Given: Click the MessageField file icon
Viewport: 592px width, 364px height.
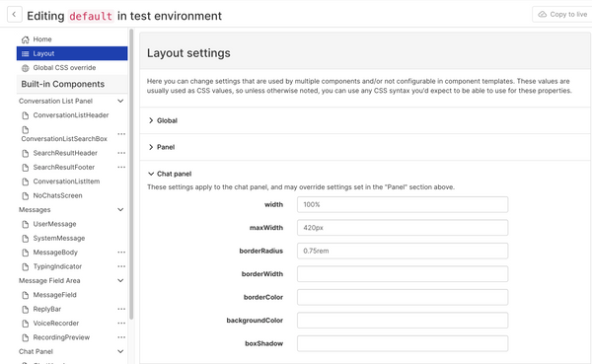Looking at the screenshot, I should (26, 295).
